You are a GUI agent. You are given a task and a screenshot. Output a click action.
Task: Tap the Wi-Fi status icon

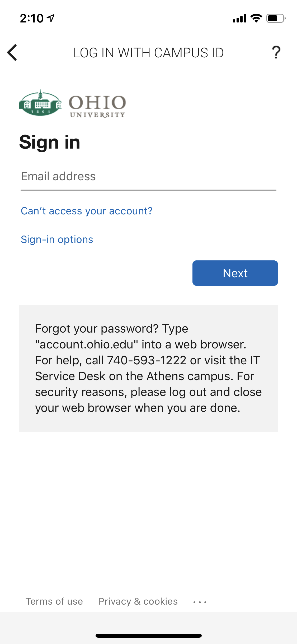(x=256, y=18)
